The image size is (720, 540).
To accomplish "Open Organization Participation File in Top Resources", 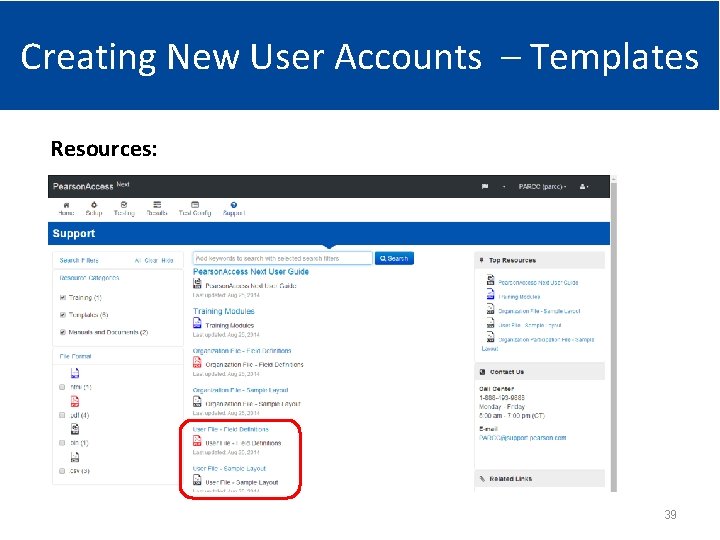I will 546,340.
